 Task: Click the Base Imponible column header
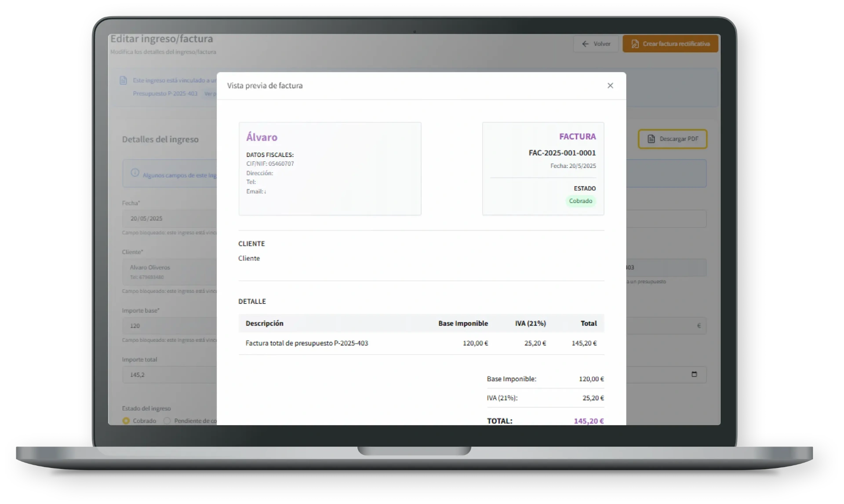[x=463, y=323]
